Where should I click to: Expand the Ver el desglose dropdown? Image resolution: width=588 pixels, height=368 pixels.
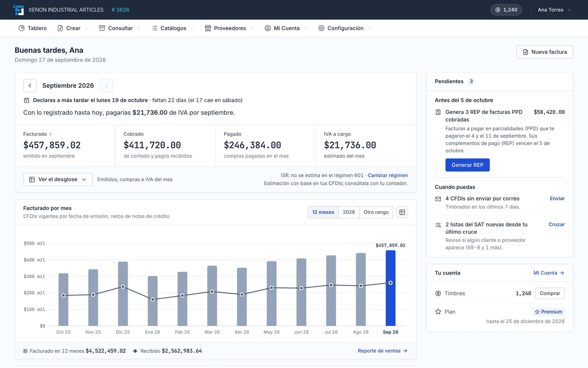click(x=58, y=179)
